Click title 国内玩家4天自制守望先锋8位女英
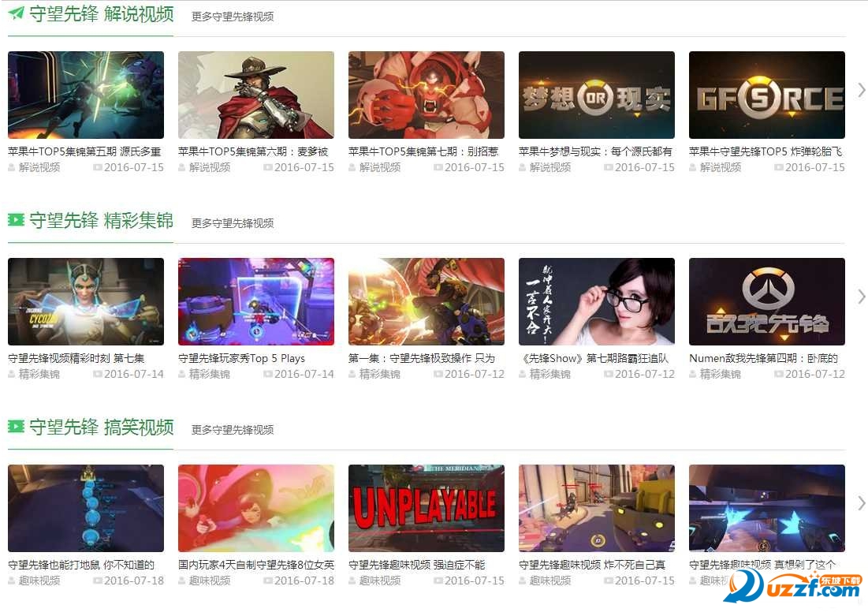 pos(256,565)
